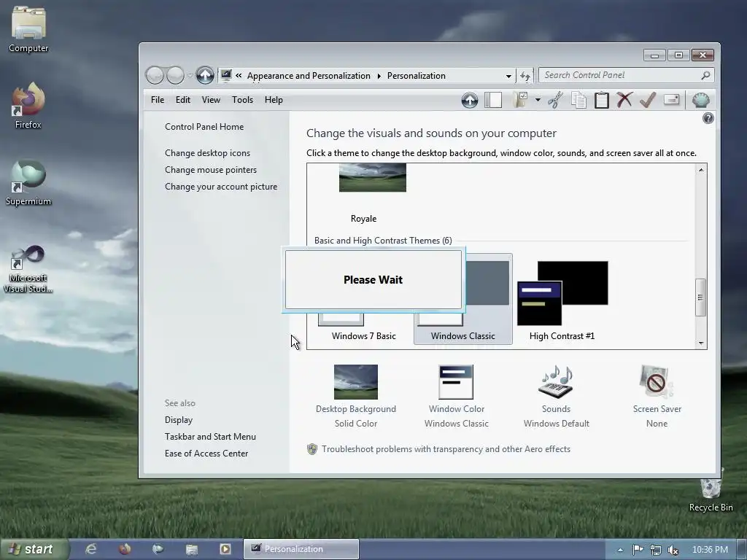Click the 10:36 PM clock
The width and height of the screenshot is (747, 560).
point(710,550)
